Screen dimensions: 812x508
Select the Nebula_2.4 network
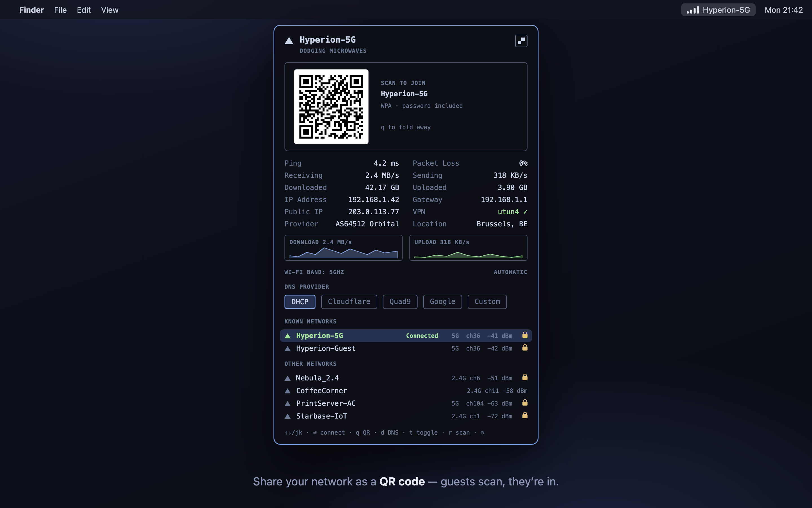406,378
